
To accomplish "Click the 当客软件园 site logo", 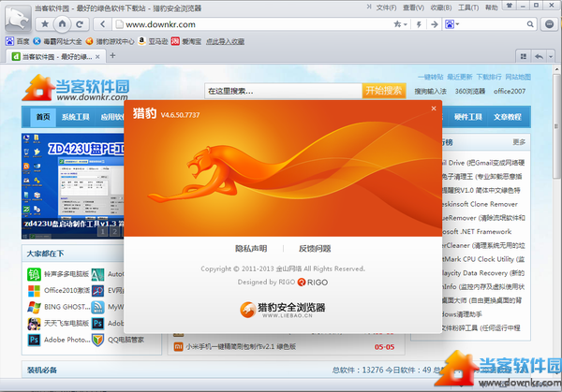I will 75,87.
